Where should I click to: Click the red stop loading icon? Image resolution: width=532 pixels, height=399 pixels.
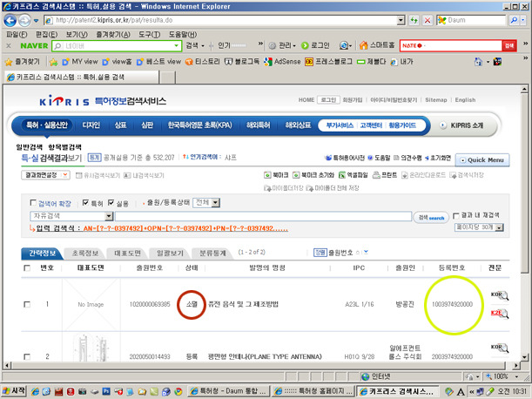pyautogui.click(x=428, y=20)
